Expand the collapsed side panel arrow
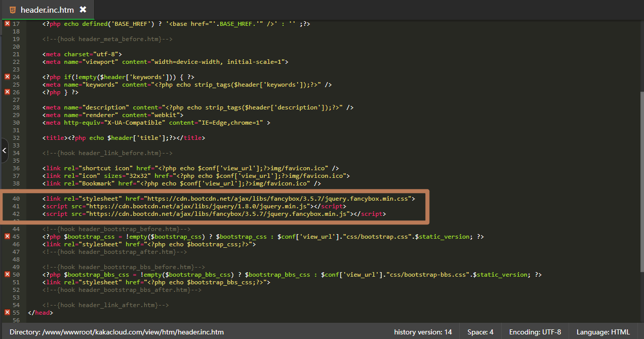The image size is (644, 339). coord(4,150)
